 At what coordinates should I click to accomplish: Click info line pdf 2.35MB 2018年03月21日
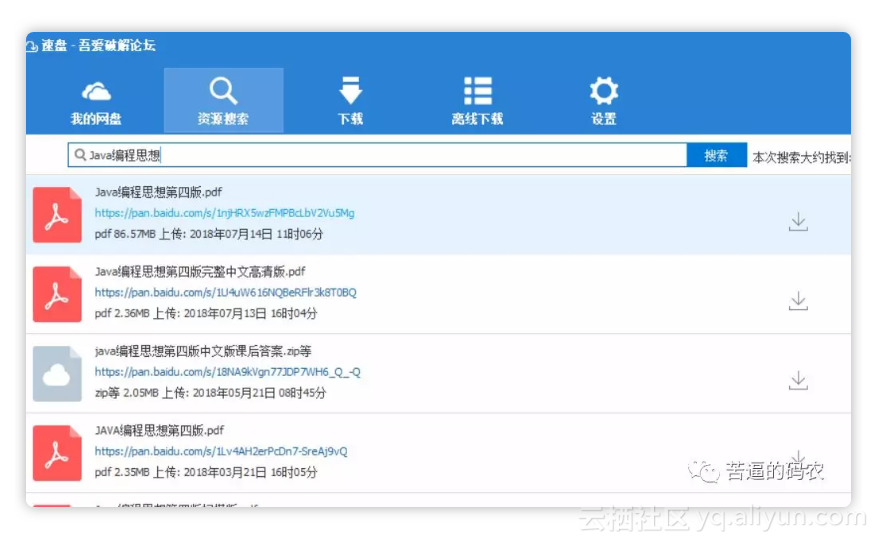[x=206, y=472]
